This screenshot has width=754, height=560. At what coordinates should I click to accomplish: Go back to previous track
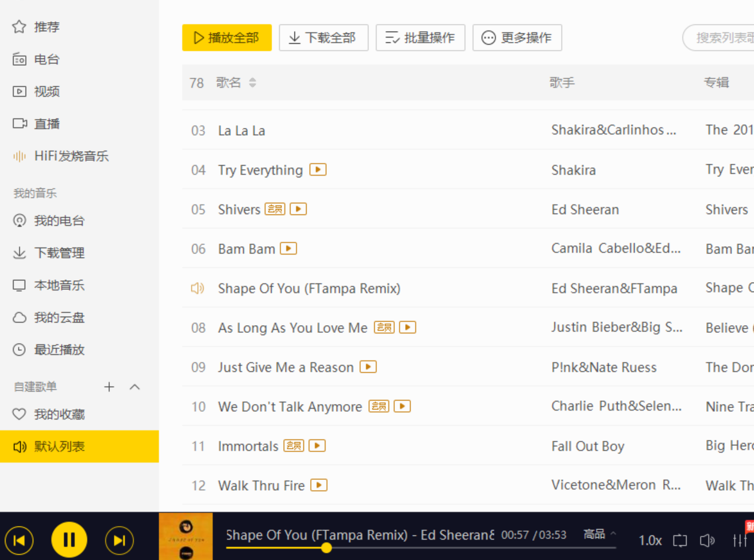tap(19, 541)
